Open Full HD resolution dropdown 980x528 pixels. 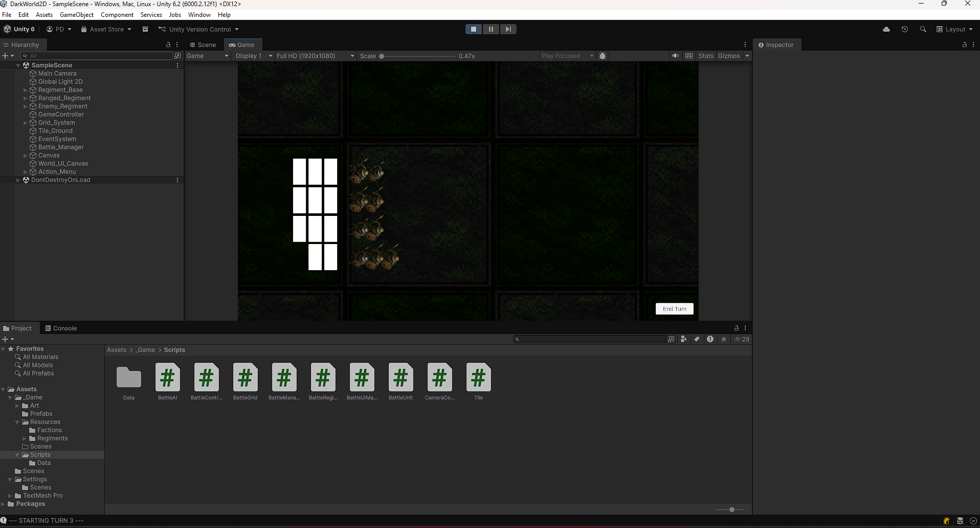tap(315, 56)
